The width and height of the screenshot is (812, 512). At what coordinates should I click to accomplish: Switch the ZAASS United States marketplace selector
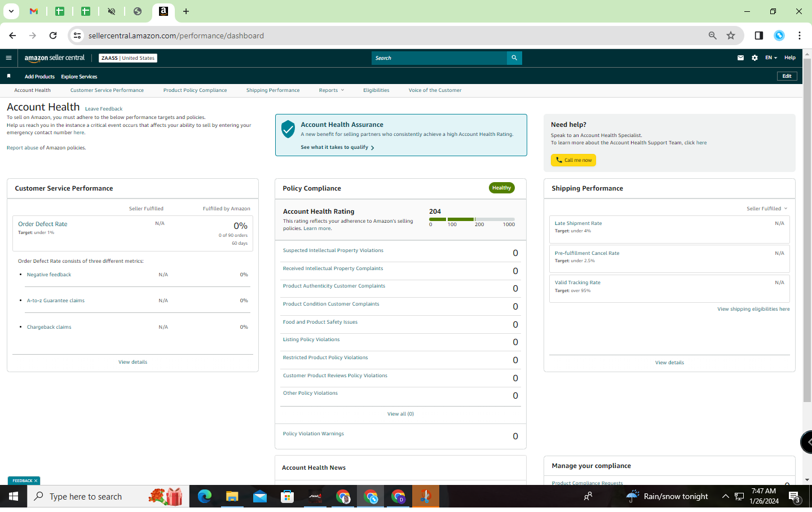pos(128,58)
